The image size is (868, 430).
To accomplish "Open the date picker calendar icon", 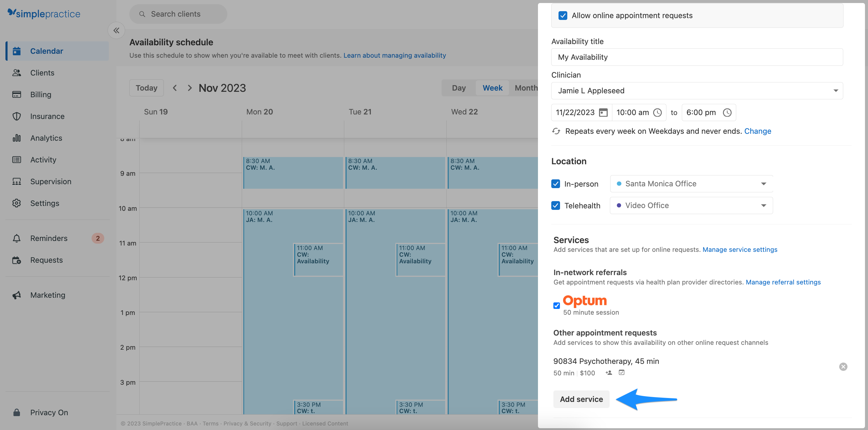I will 603,112.
